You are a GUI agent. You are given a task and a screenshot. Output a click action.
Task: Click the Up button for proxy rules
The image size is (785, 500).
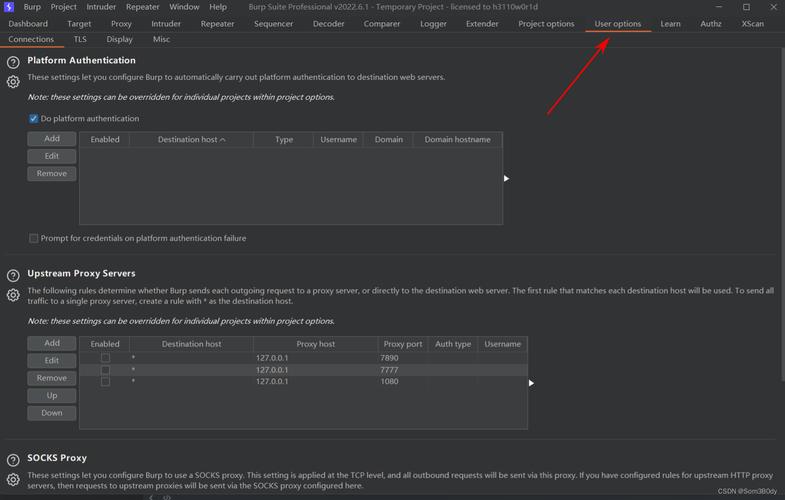pyautogui.click(x=52, y=395)
